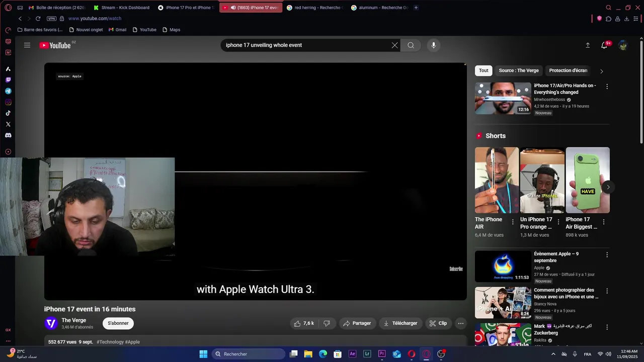Click the youtube.com address bar
The image size is (644, 362).
click(x=95, y=19)
